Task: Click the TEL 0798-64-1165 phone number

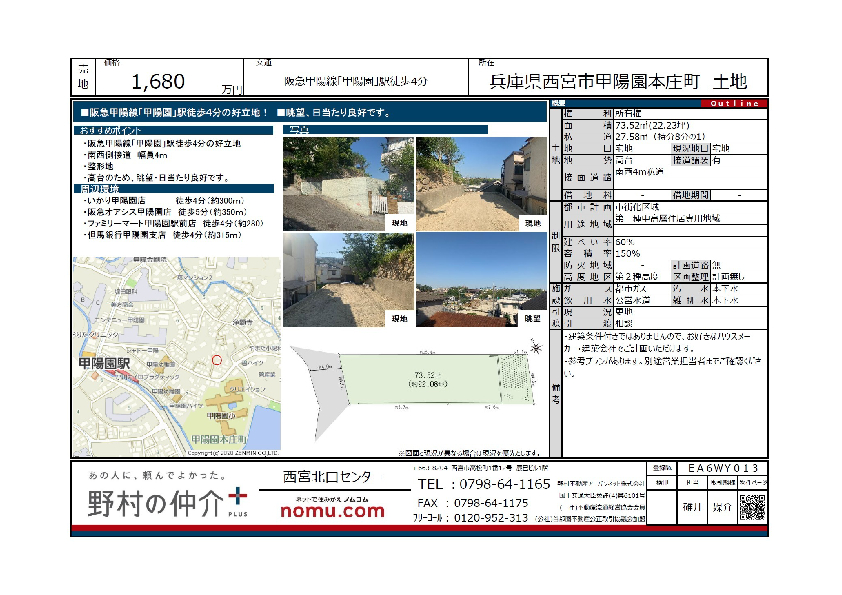Action: pos(485,484)
